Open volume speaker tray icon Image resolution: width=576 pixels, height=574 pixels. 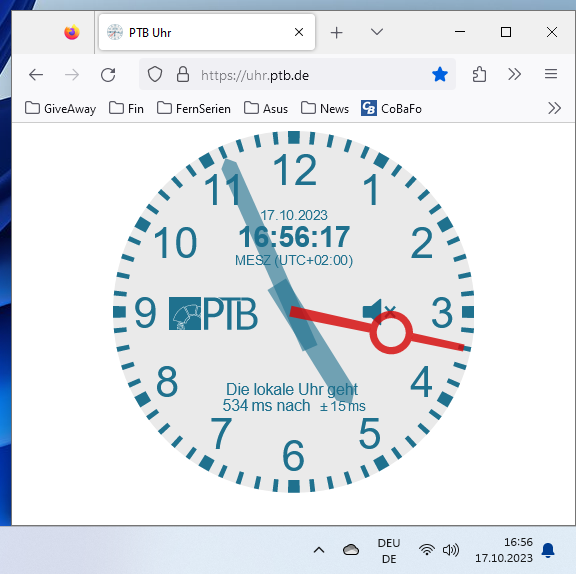pyautogui.click(x=451, y=550)
